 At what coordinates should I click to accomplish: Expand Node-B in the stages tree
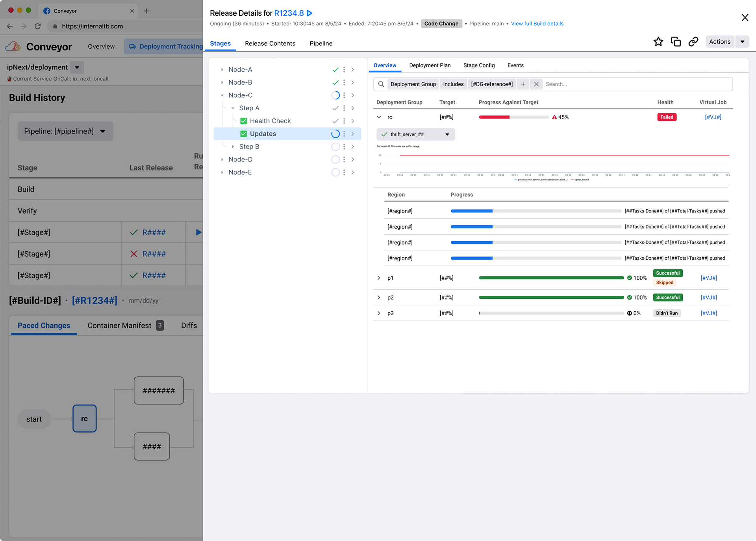222,82
